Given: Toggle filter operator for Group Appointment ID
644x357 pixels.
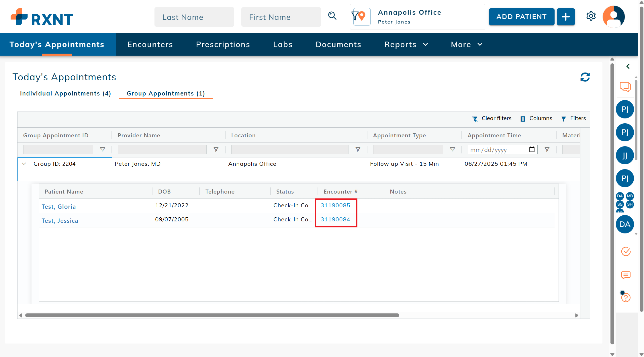Looking at the screenshot, I should click(x=102, y=149).
